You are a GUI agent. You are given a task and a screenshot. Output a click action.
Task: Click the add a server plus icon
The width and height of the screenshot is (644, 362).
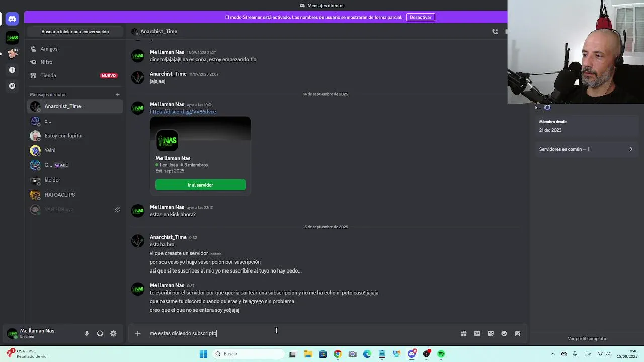12,70
